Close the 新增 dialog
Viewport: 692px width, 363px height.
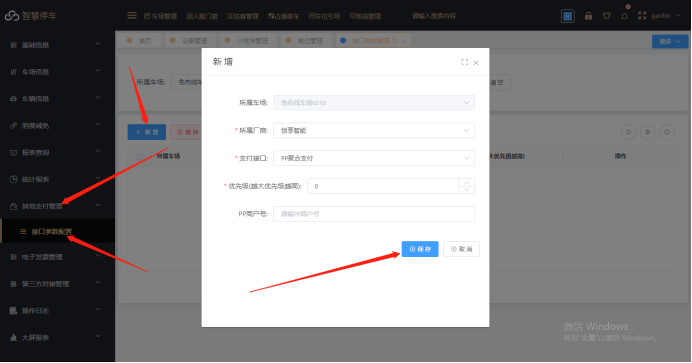pos(476,63)
